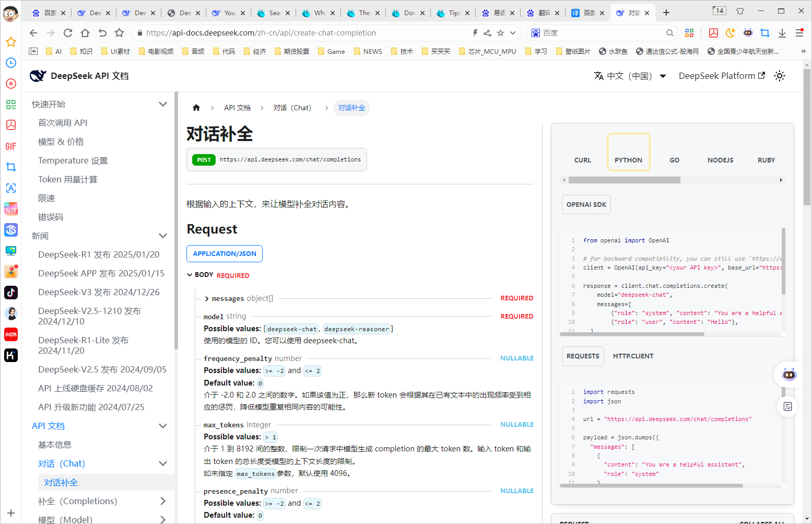Click the code tabs horizontal scrollbar
This screenshot has width=812, height=524.
(624, 180)
